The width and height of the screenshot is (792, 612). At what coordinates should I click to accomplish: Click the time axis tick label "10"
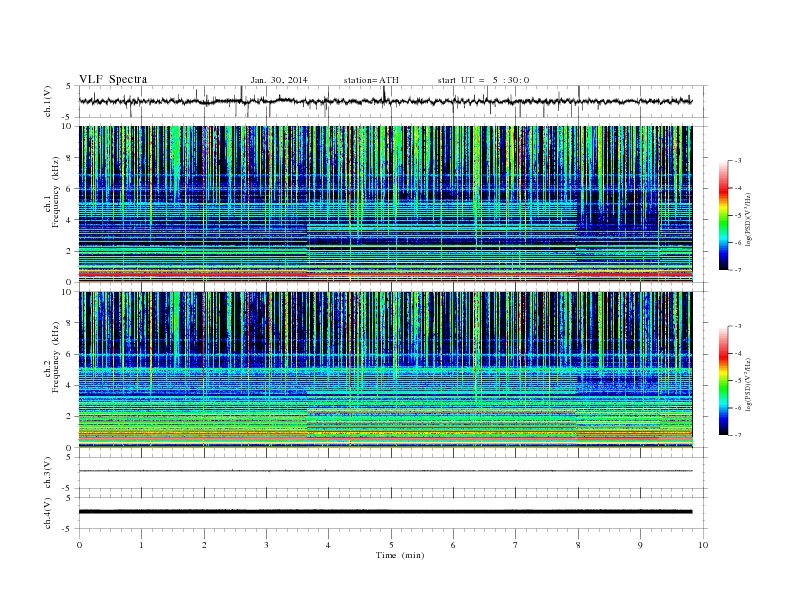703,545
